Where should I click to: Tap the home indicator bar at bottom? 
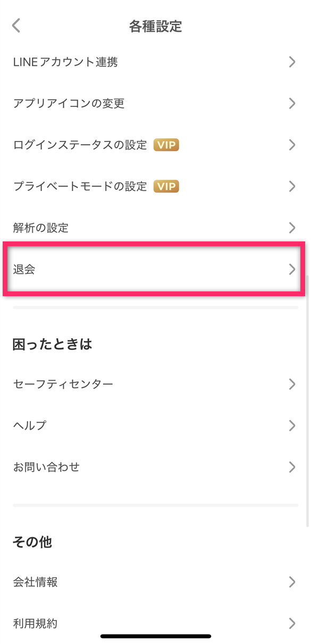(155, 636)
